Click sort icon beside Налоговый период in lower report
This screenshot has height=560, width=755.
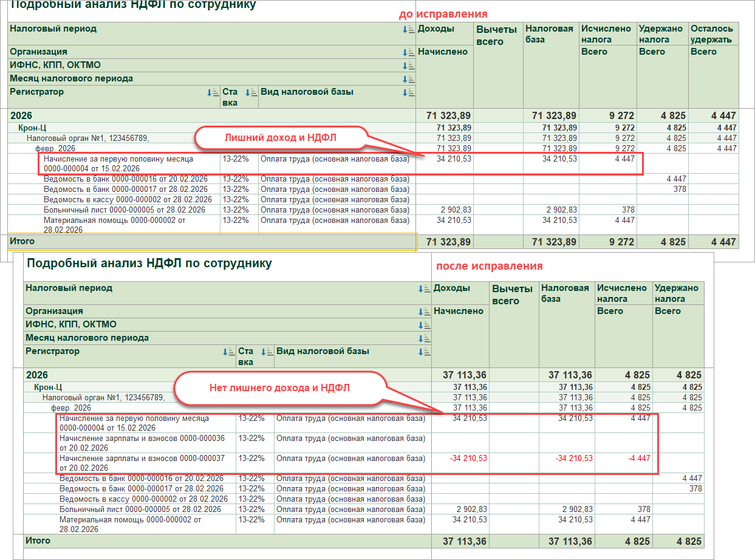[x=423, y=289]
